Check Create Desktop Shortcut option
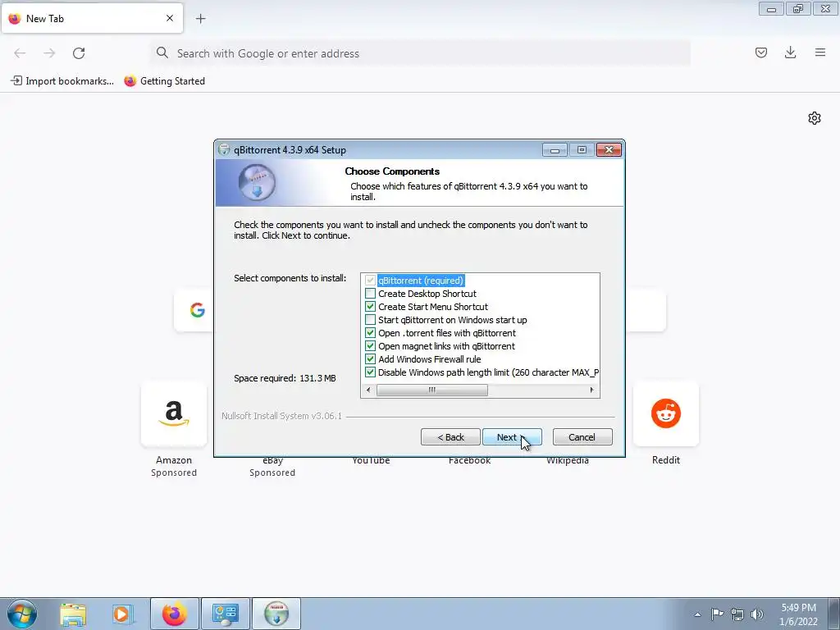Viewport: 840px width, 630px height. tap(370, 294)
